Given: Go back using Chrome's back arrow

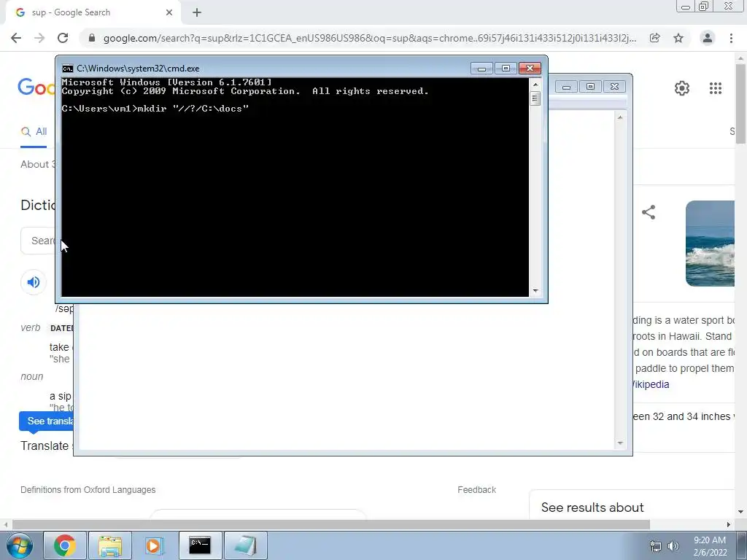Looking at the screenshot, I should (x=16, y=38).
